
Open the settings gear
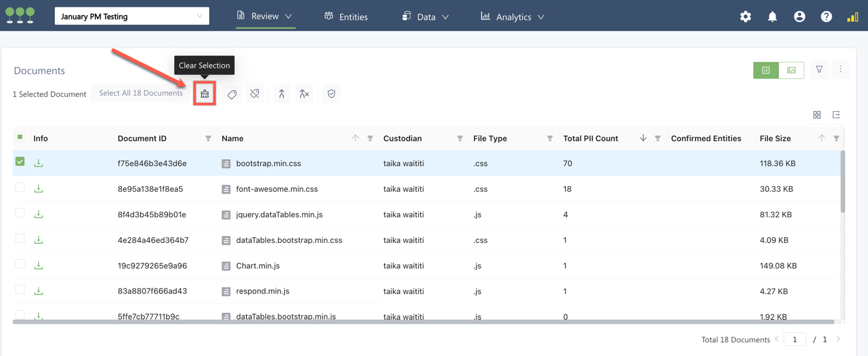[746, 17]
